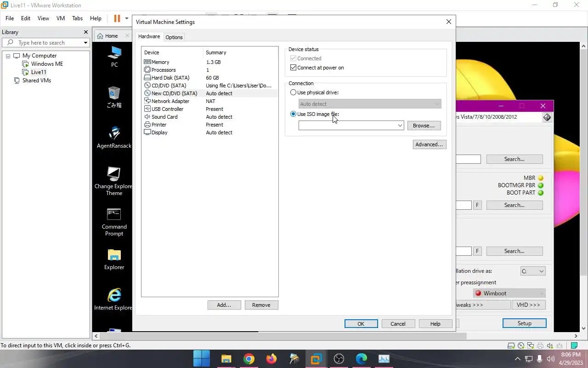
Task: Click Setup button in background window
Action: tap(525, 323)
